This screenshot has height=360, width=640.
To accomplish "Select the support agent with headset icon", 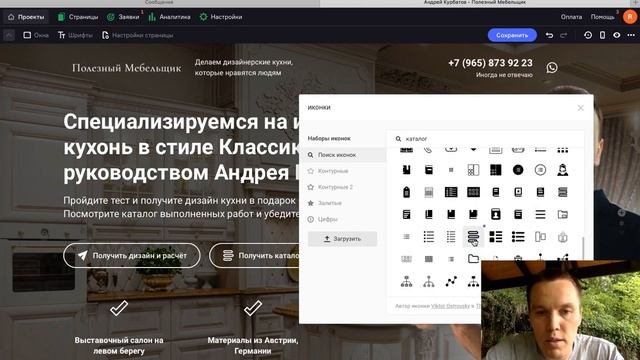I will click(x=562, y=170).
